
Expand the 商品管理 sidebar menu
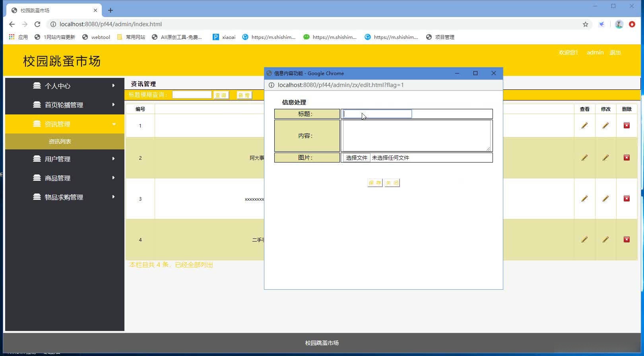tap(65, 178)
